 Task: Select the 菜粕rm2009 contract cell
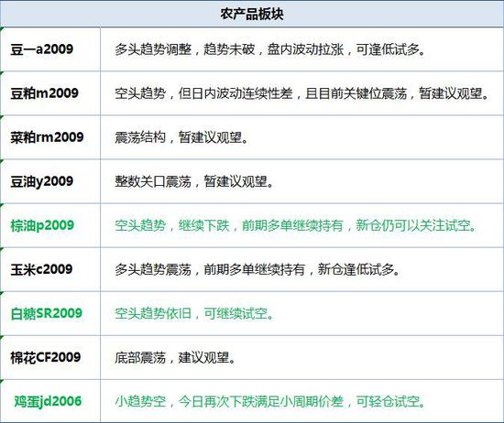pyautogui.click(x=50, y=137)
